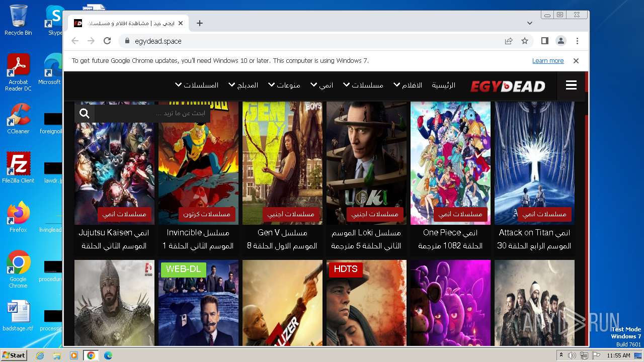
Task: Open Action Center flag tray icon
Action: [x=596, y=355]
